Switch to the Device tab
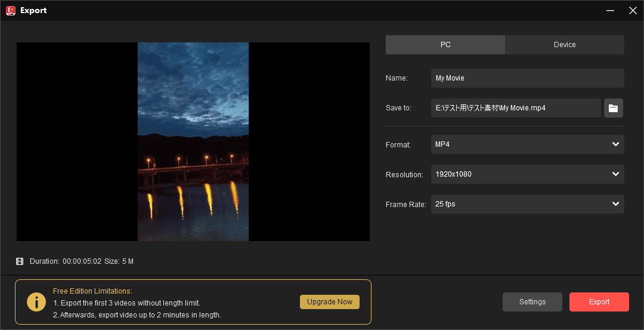 coord(565,45)
